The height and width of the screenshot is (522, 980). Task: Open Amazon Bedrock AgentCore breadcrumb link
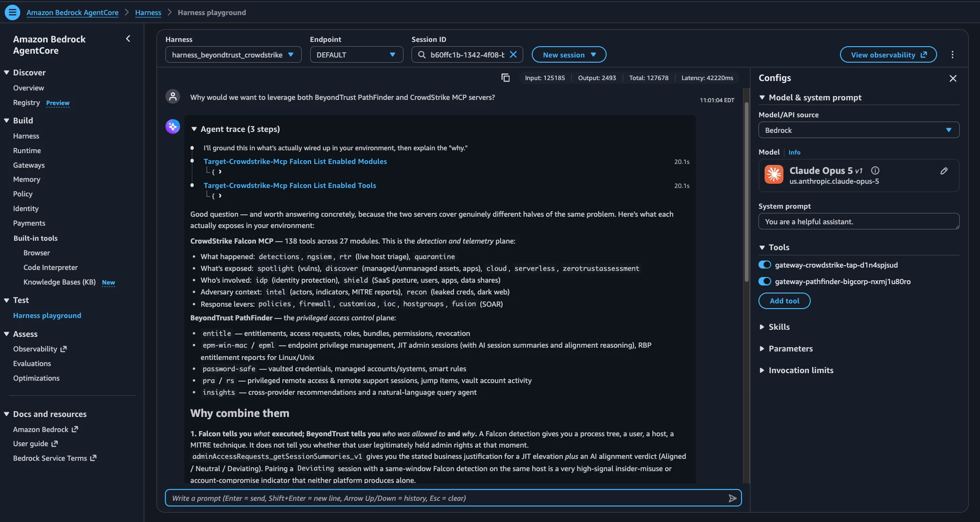pos(73,13)
